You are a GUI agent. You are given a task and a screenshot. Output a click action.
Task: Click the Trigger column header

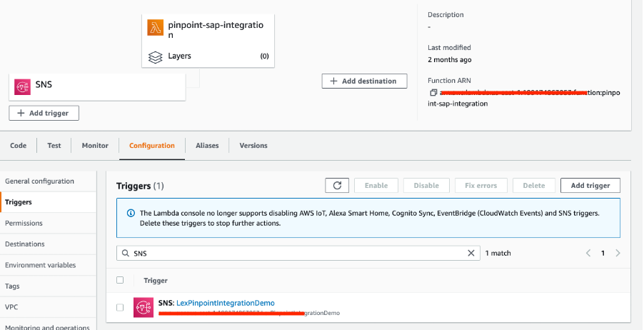(155, 280)
